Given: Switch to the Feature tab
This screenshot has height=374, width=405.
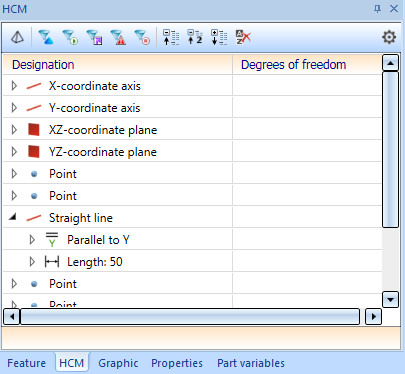Looking at the screenshot, I should click(27, 363).
